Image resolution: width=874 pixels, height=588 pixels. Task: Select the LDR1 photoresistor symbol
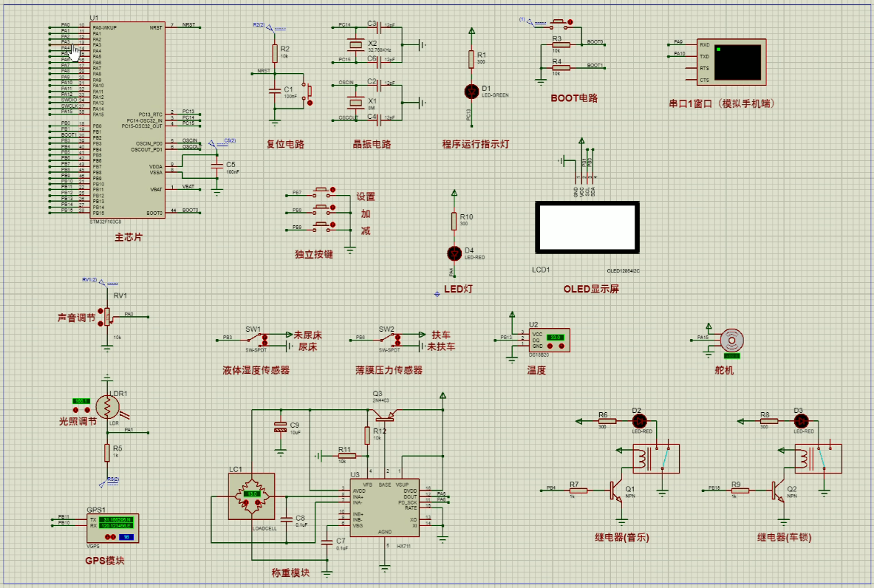tap(108, 407)
